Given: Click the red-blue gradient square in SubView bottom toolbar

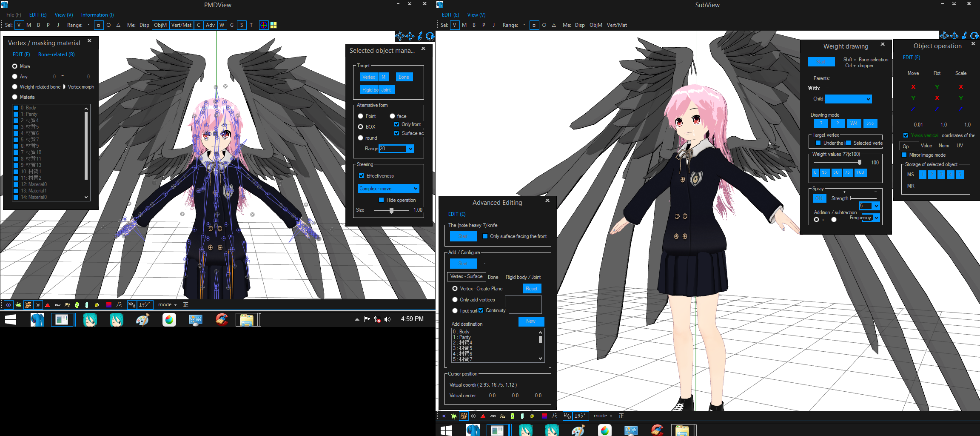Looking at the screenshot, I should pyautogui.click(x=544, y=416).
